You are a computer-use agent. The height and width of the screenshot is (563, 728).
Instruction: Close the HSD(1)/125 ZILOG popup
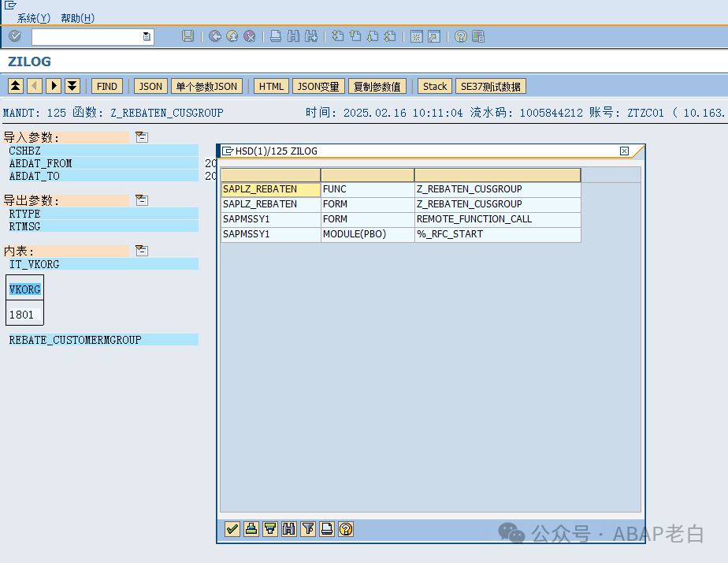pos(624,151)
